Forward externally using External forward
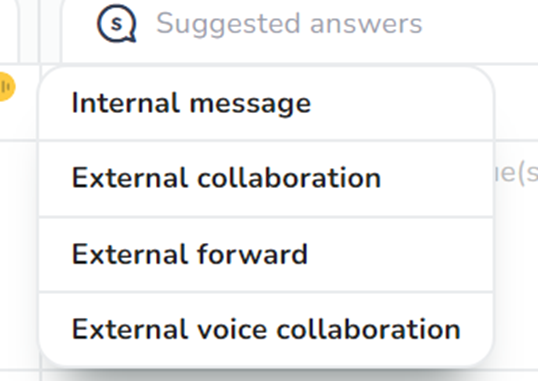The image size is (538, 381). pyautogui.click(x=266, y=254)
